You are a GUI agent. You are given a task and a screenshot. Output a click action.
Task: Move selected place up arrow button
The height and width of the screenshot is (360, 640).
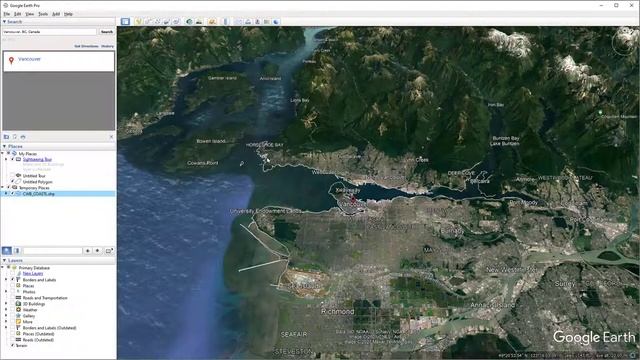click(87, 251)
